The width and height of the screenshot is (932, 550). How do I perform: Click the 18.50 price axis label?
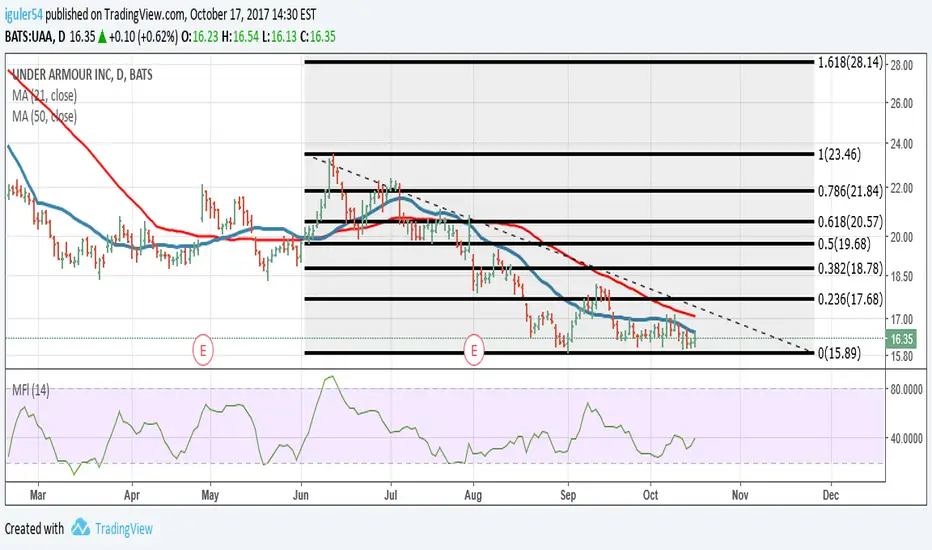pos(901,276)
